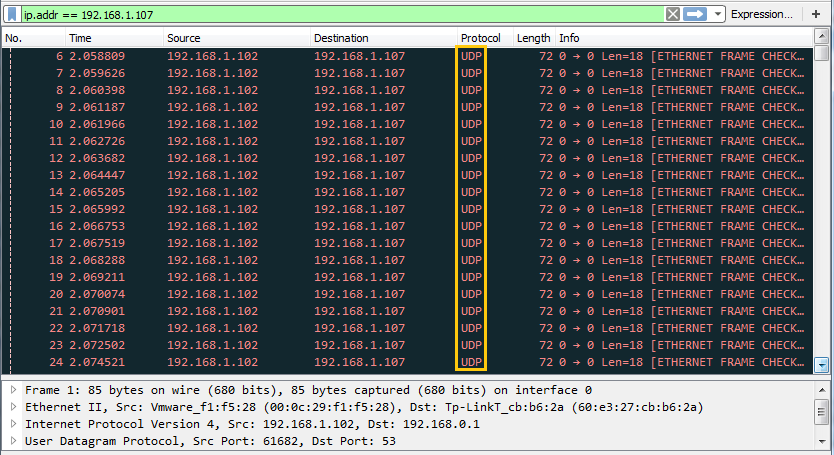Select packet number 22 row

408,329
